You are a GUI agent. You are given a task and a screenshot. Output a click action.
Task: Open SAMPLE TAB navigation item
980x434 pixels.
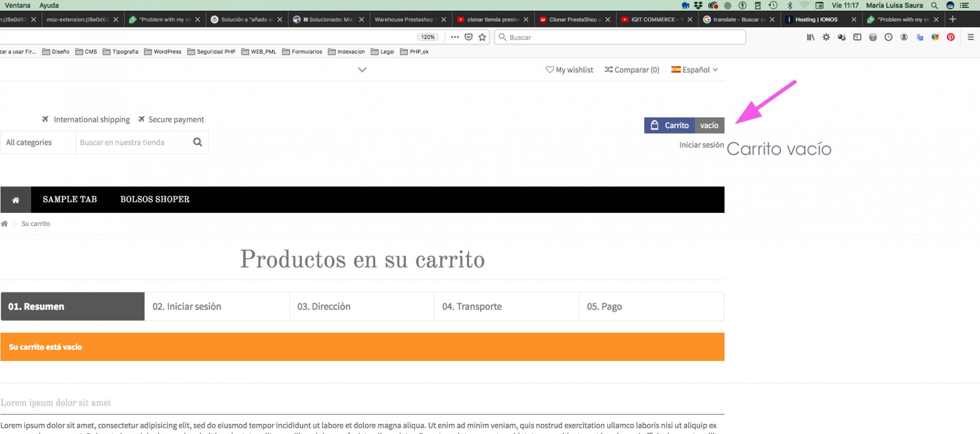(70, 200)
